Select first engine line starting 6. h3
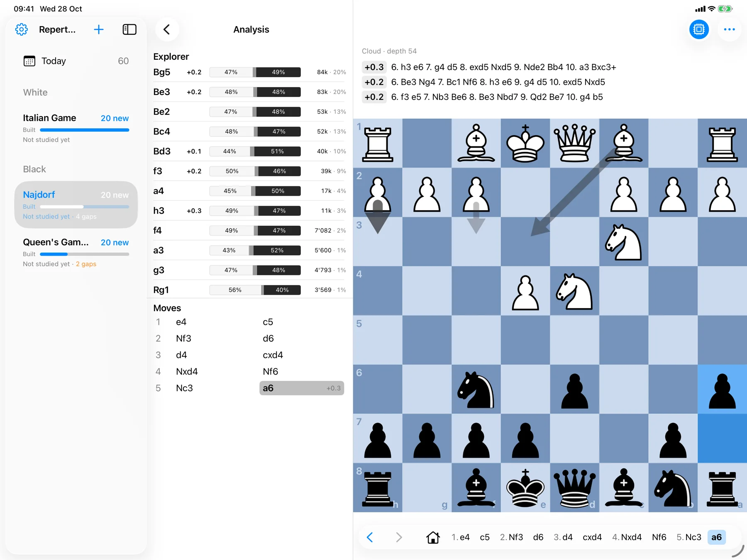 pos(489,67)
